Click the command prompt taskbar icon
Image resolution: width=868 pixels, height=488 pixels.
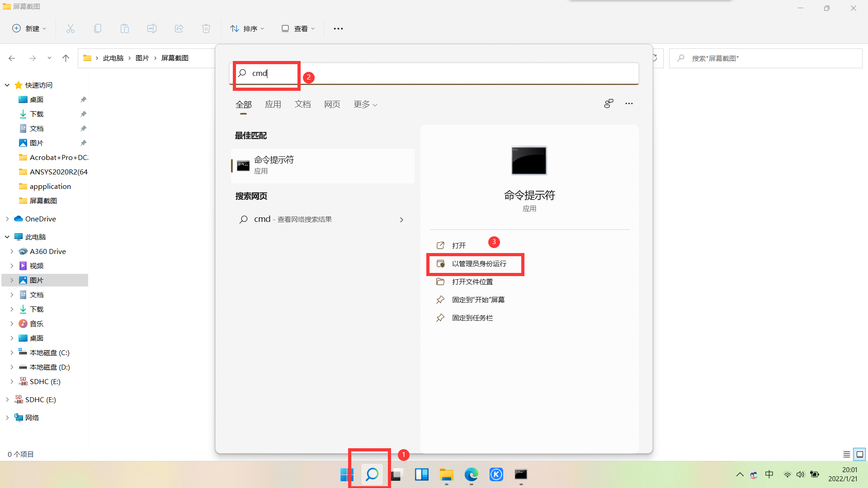(521, 474)
